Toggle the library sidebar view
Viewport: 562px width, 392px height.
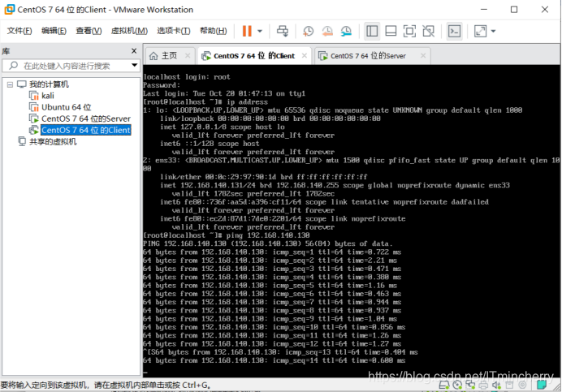(372, 31)
